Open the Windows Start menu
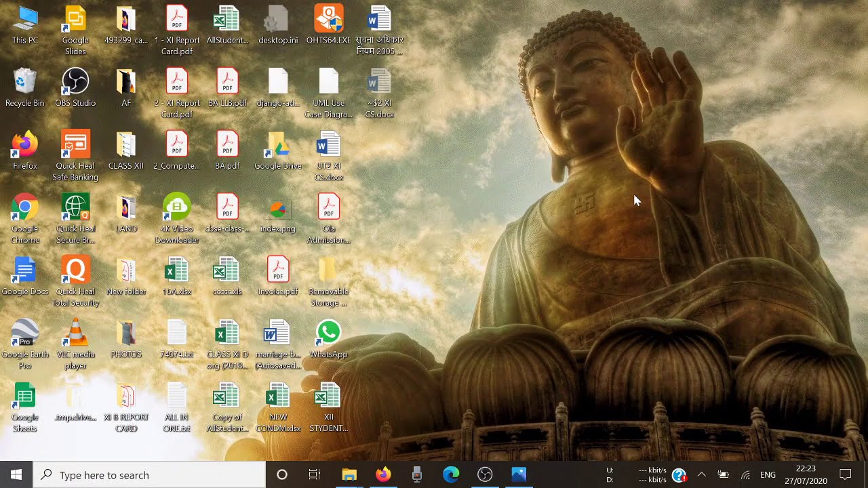The width and height of the screenshot is (868, 488). (x=16, y=474)
